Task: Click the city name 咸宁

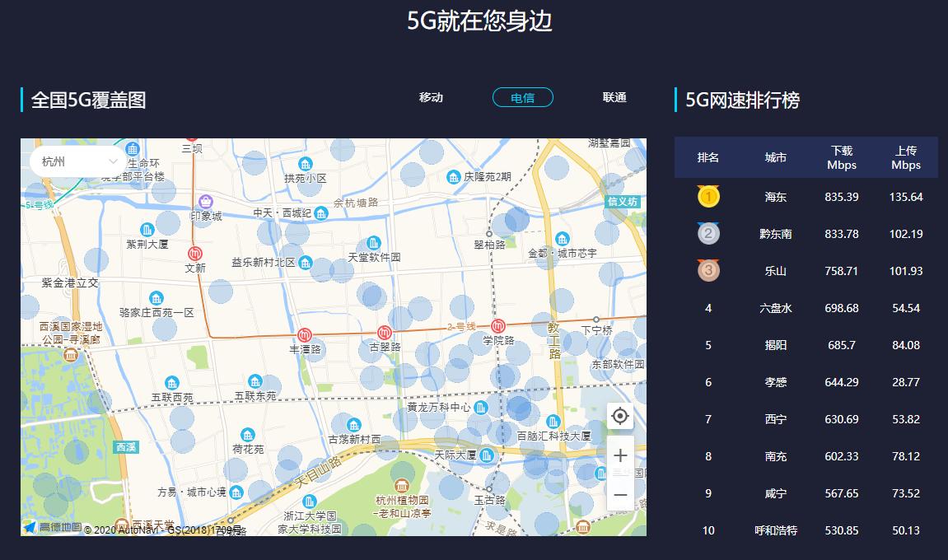Action: (x=776, y=493)
